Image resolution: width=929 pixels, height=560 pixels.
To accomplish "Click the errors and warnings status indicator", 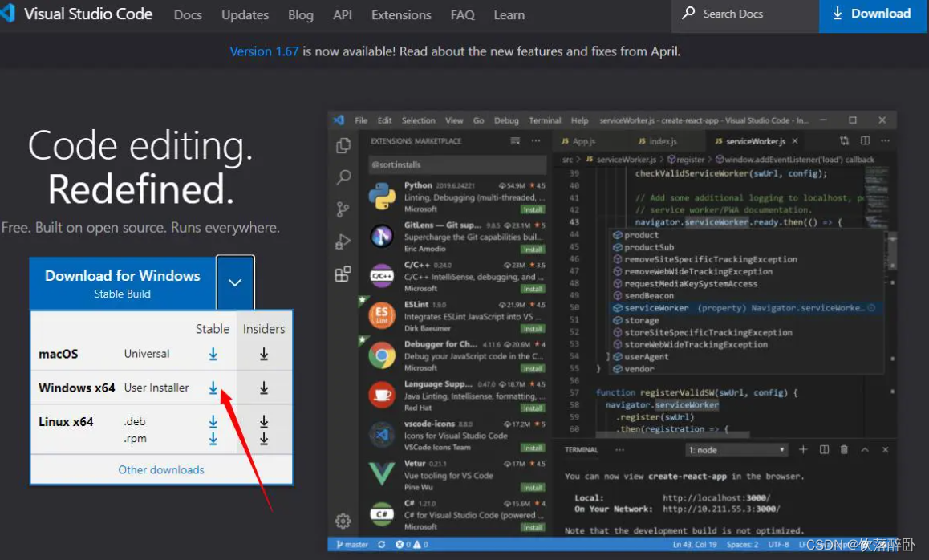I will point(412,544).
